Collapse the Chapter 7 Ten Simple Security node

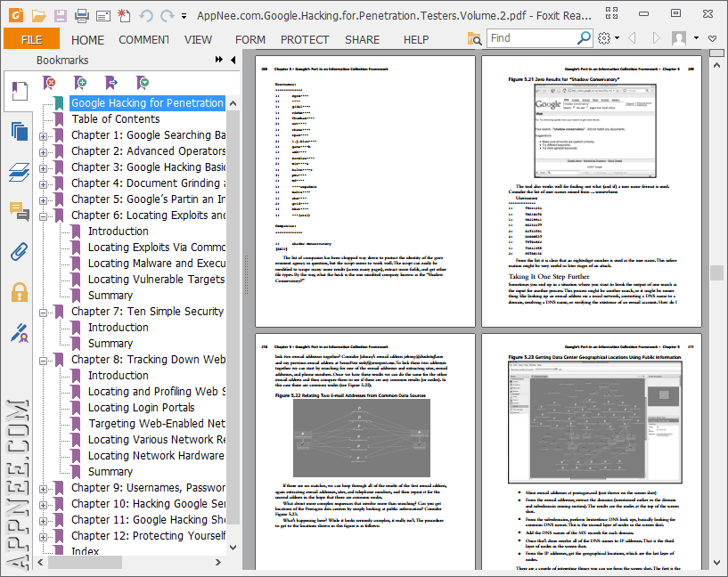click(x=43, y=313)
